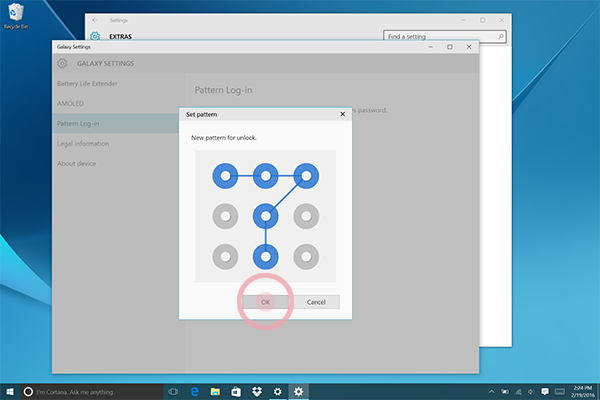Minimize the Galaxy Settings window
This screenshot has width=600, height=400.
point(430,47)
